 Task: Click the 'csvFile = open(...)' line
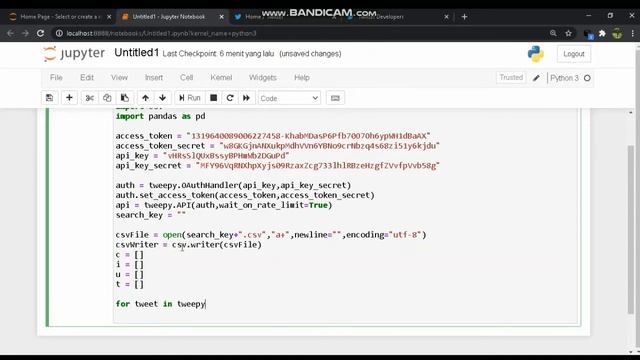coord(271,235)
